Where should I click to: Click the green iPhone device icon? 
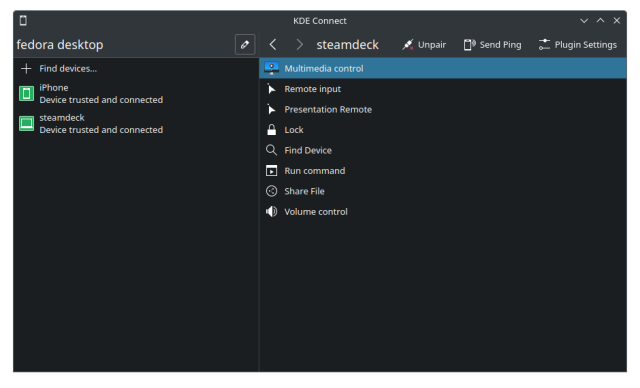[27, 93]
